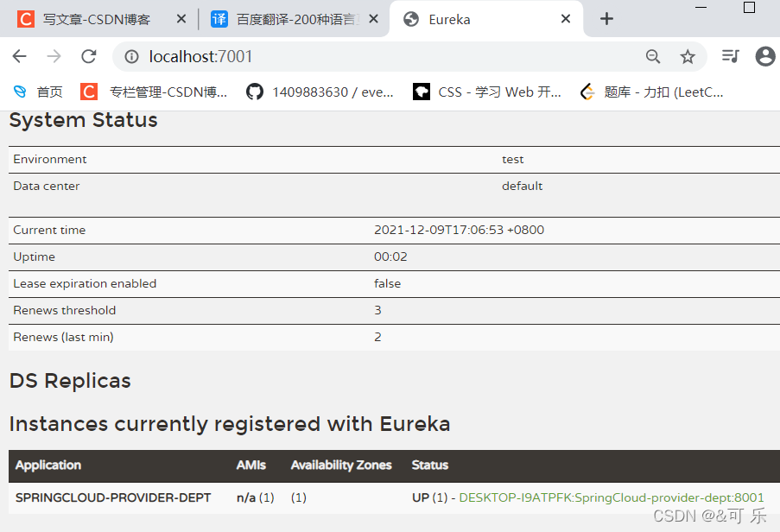Screen dimensions: 780x532
Task: Open the 题库 - 力扣 LeetCode bookmark
Action: point(651,92)
